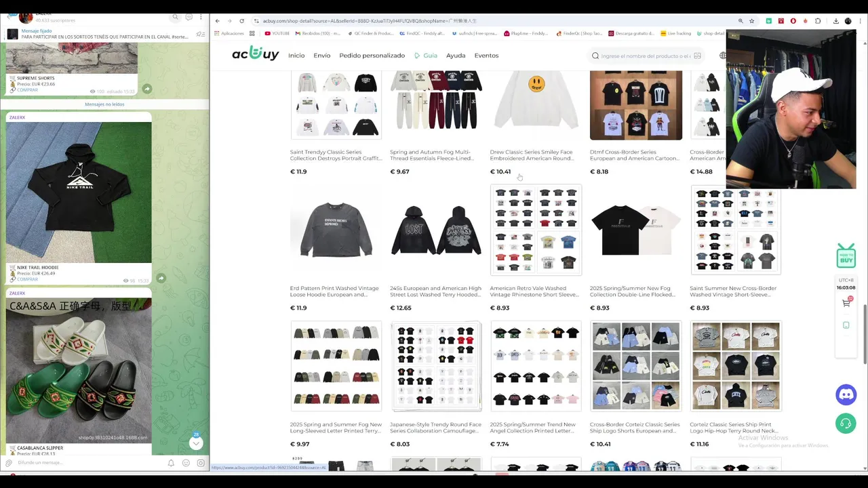
Task: Open Cross-Border Corteiz Classic Series shorts
Action: [635, 366]
